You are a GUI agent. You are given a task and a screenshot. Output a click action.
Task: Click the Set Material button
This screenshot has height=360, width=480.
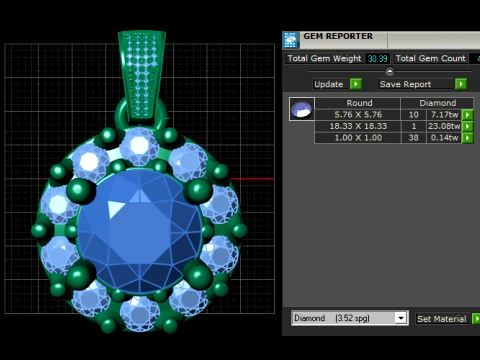tap(443, 319)
